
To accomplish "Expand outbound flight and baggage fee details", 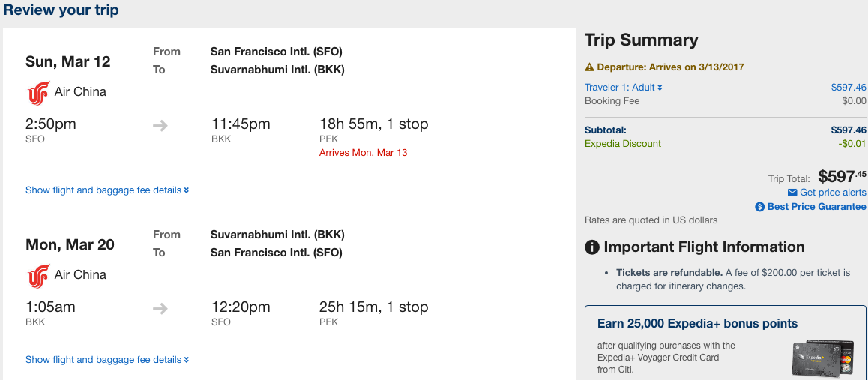I will click(x=107, y=190).
